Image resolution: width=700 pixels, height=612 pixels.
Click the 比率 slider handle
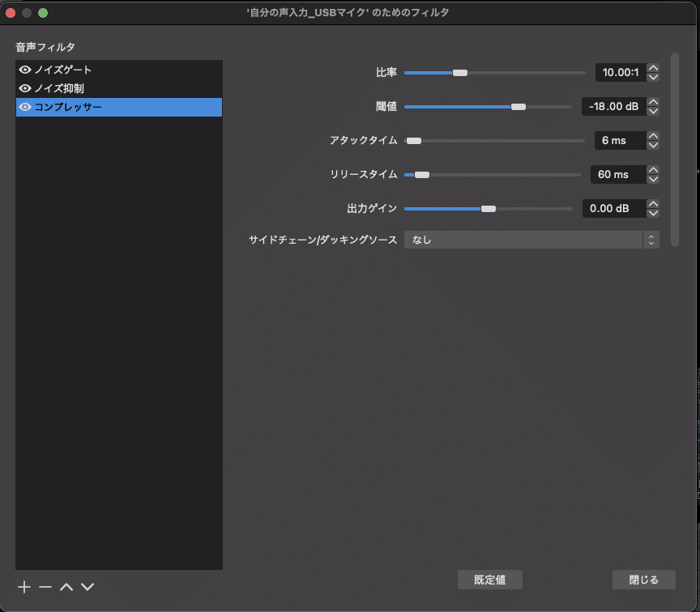[459, 73]
